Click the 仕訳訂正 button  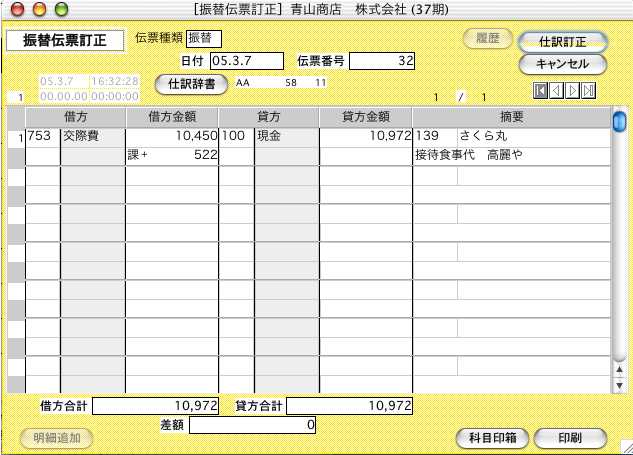click(x=564, y=42)
